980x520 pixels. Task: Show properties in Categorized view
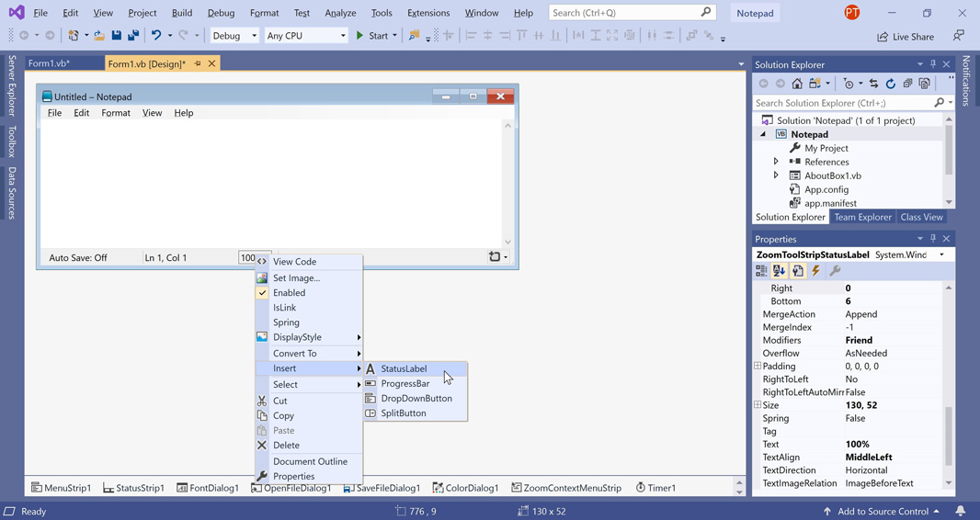coord(761,271)
